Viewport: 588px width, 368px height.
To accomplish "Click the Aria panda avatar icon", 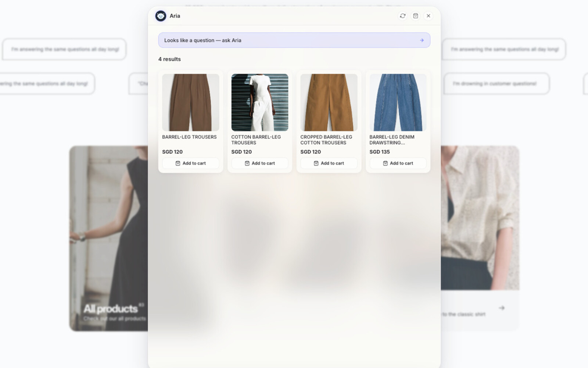I will pyautogui.click(x=161, y=16).
